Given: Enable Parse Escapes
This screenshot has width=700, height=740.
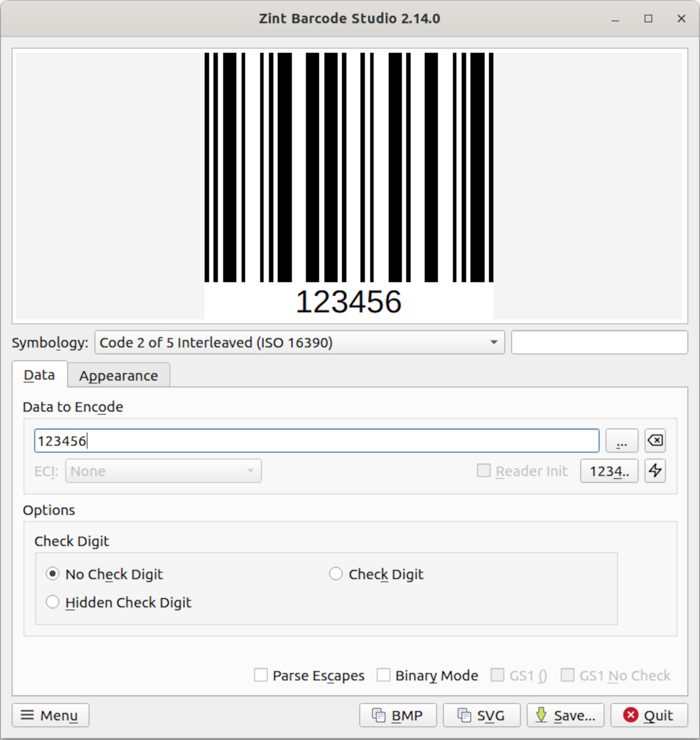Looking at the screenshot, I should click(x=261, y=675).
